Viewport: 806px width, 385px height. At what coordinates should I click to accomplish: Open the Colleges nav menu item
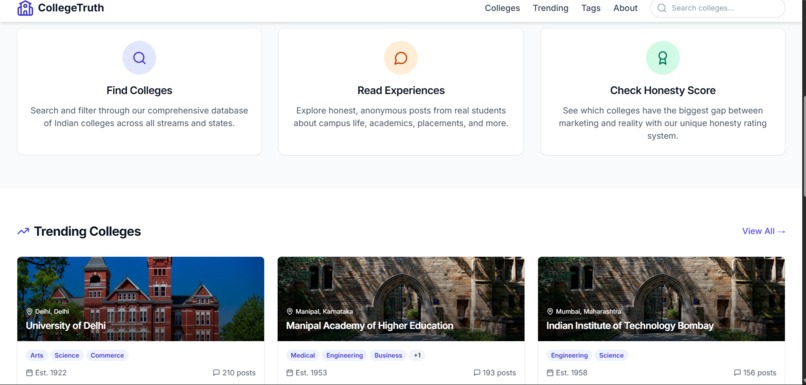pos(502,8)
